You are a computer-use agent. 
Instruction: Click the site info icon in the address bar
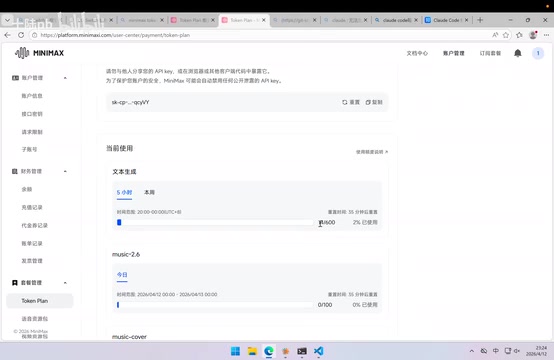pos(35,35)
